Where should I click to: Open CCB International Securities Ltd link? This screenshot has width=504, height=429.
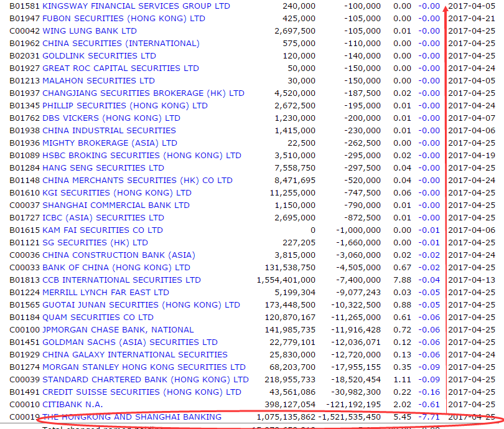point(121,280)
